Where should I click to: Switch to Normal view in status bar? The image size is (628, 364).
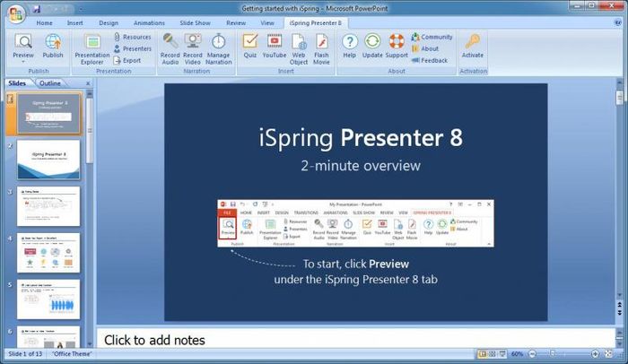tap(483, 355)
